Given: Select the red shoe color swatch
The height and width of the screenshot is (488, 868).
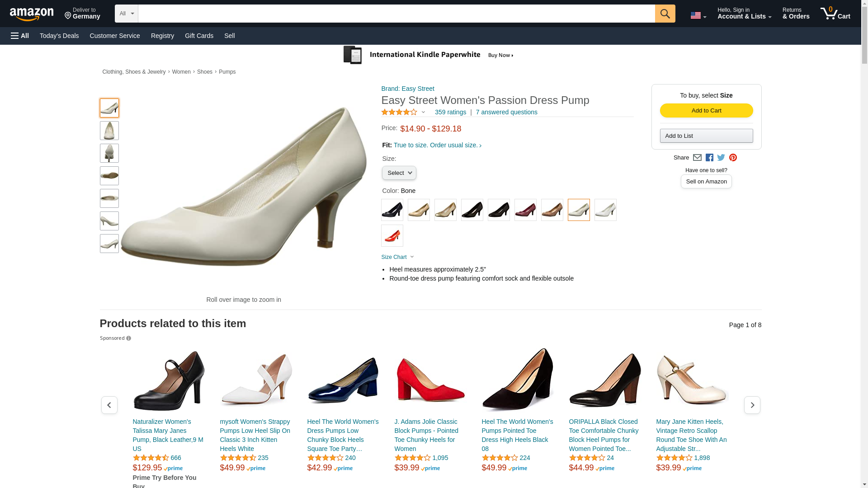Looking at the screenshot, I should (x=392, y=235).
